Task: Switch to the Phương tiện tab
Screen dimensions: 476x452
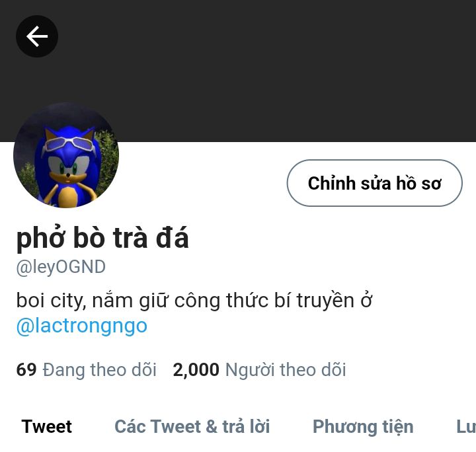Action: (x=363, y=427)
